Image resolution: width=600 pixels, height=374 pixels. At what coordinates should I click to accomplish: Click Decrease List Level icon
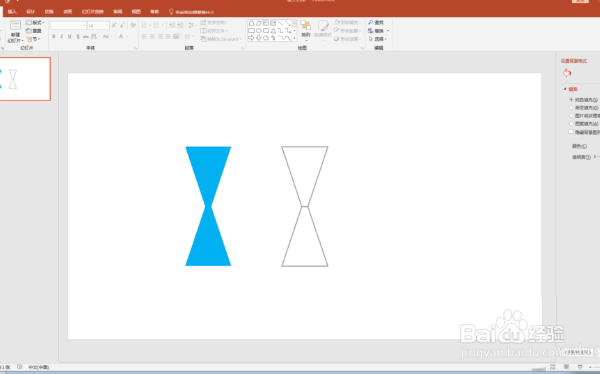[172, 25]
